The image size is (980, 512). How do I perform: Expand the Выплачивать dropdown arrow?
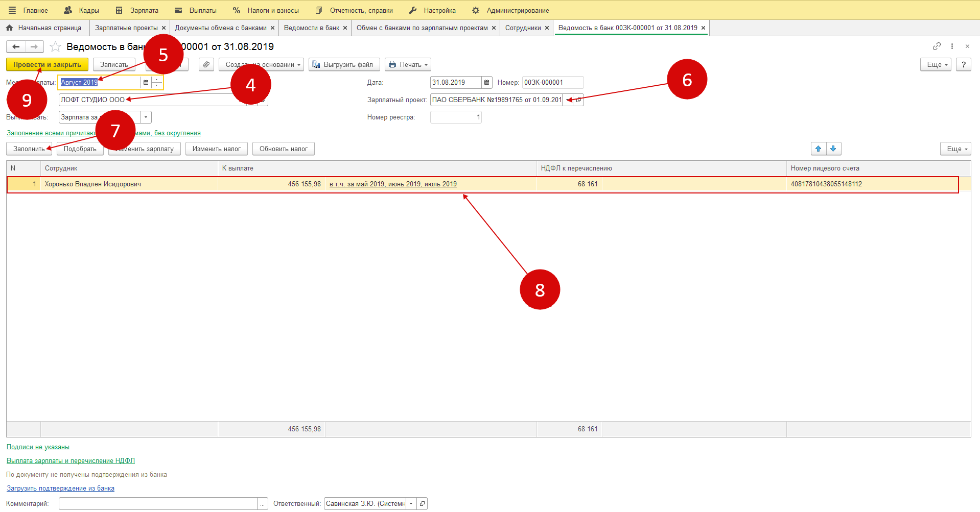coord(146,117)
